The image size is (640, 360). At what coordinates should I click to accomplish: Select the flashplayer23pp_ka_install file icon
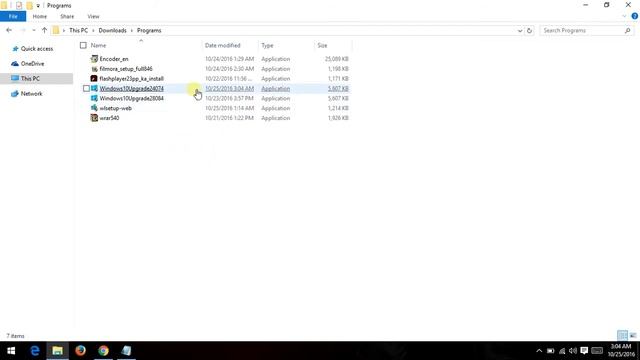click(x=94, y=78)
